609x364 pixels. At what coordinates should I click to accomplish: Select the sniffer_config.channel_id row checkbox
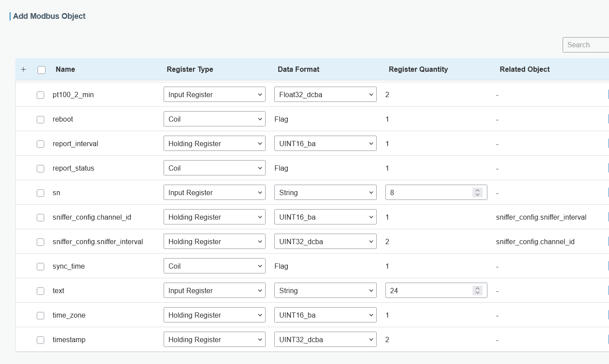pyautogui.click(x=40, y=217)
